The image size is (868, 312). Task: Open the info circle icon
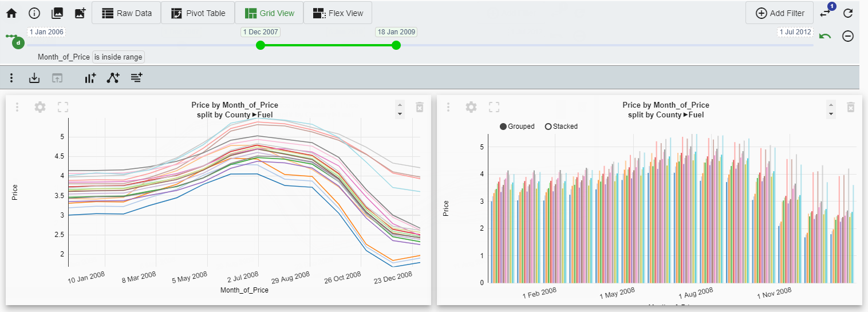click(x=34, y=13)
